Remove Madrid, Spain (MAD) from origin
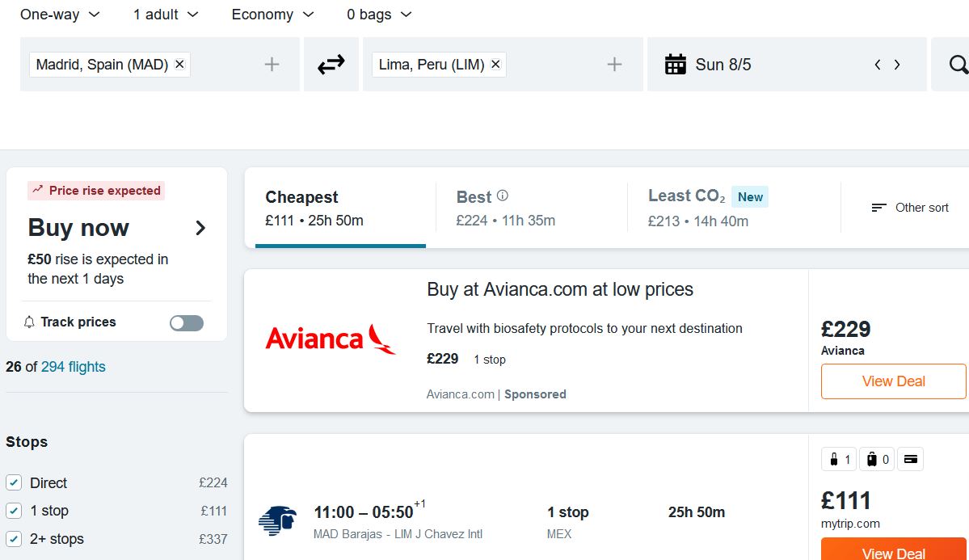The width and height of the screenshot is (969, 560). coord(180,65)
